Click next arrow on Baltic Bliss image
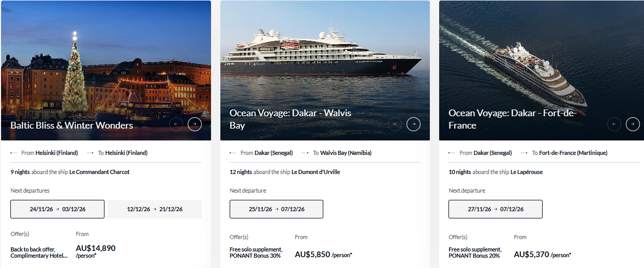This screenshot has height=268, width=644. pyautogui.click(x=194, y=124)
